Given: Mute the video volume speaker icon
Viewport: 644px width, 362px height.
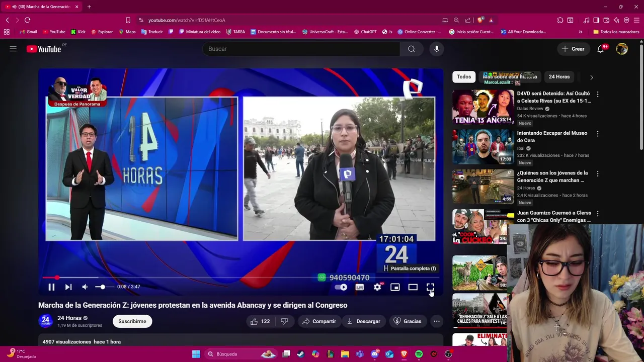Looking at the screenshot, I should [x=85, y=287].
